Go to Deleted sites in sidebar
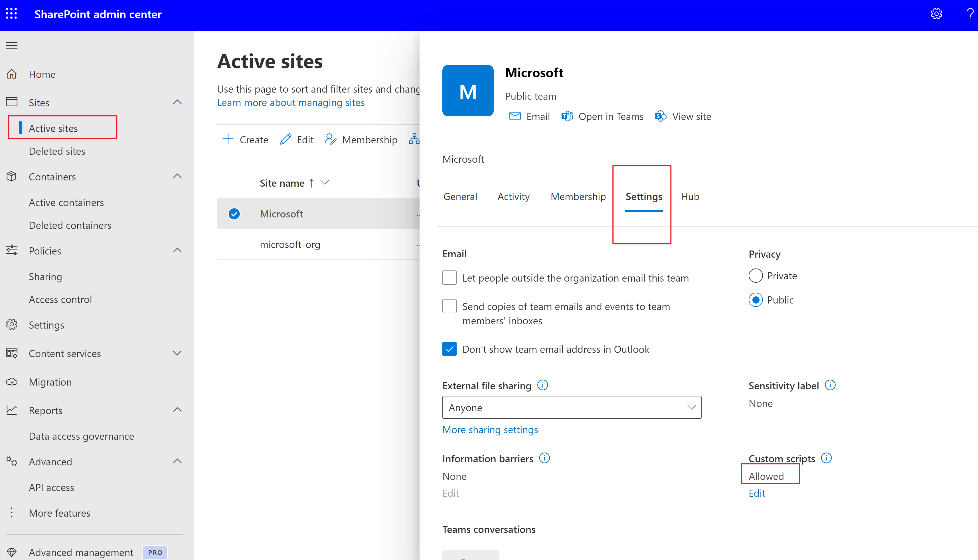The height and width of the screenshot is (560, 978). pos(57,151)
